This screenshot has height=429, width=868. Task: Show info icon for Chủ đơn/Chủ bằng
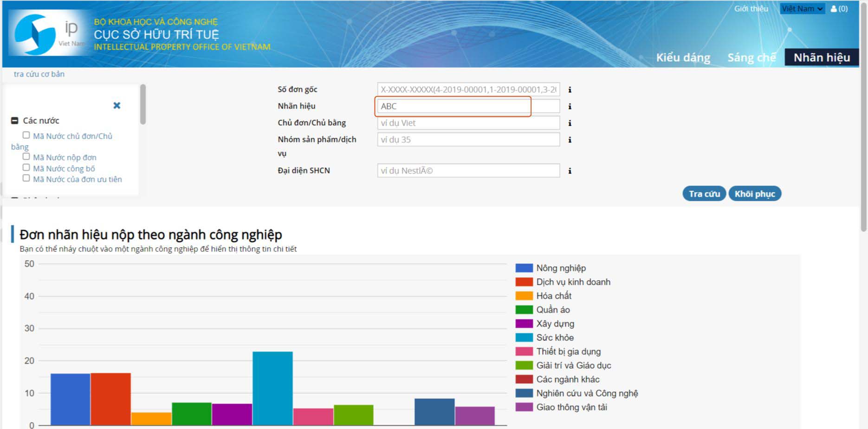click(x=570, y=123)
